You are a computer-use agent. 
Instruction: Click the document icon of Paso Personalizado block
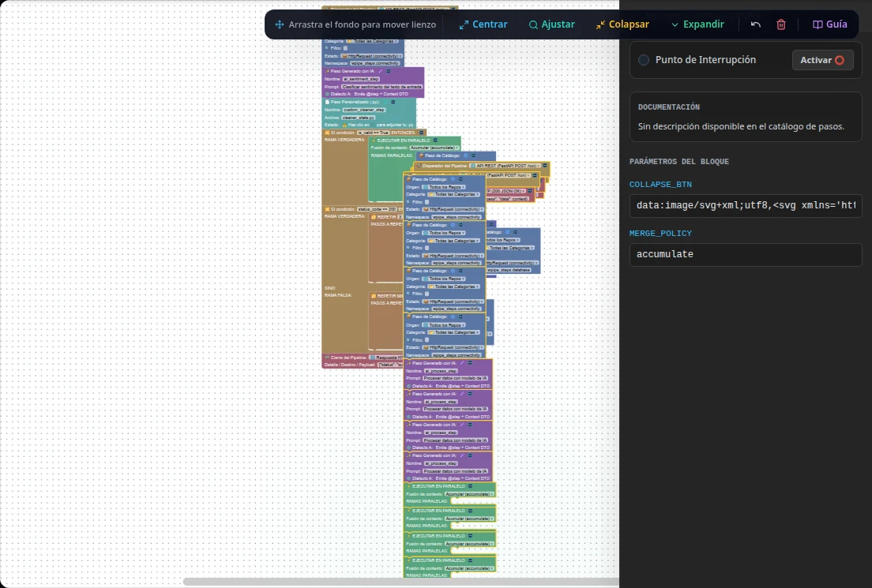pos(327,102)
